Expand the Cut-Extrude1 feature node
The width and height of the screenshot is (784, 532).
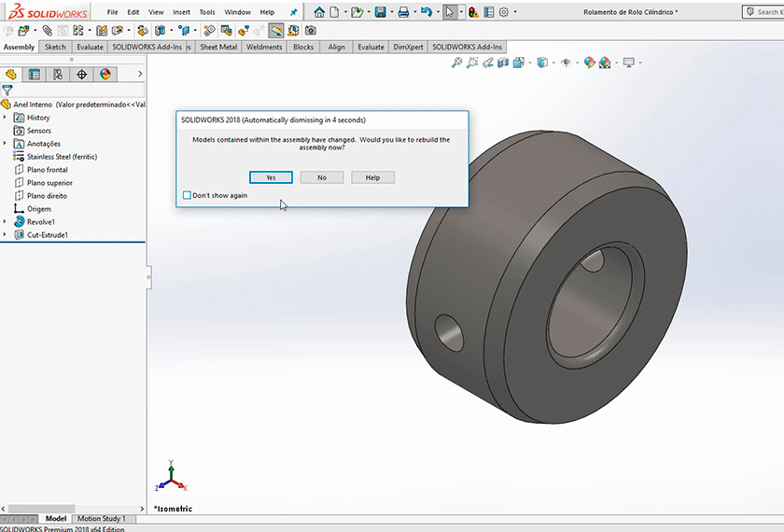point(6,235)
